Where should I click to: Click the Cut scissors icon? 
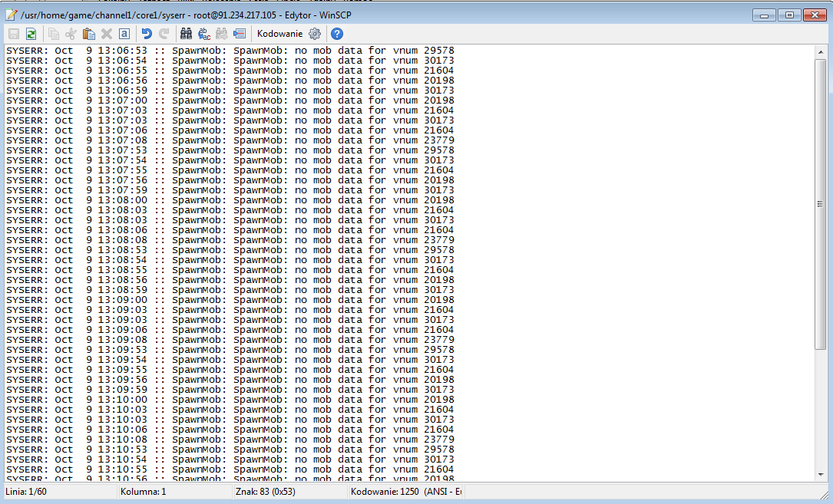pyautogui.click(x=71, y=34)
